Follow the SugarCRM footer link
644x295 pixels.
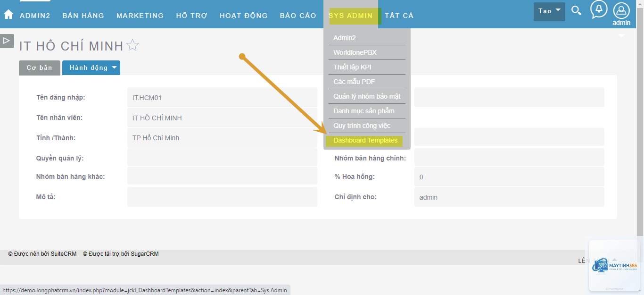(x=121, y=254)
